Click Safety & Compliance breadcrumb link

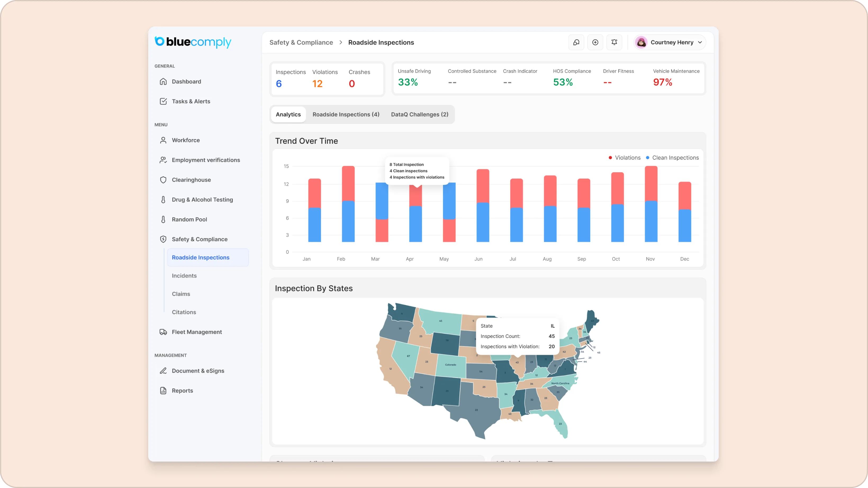click(x=301, y=42)
